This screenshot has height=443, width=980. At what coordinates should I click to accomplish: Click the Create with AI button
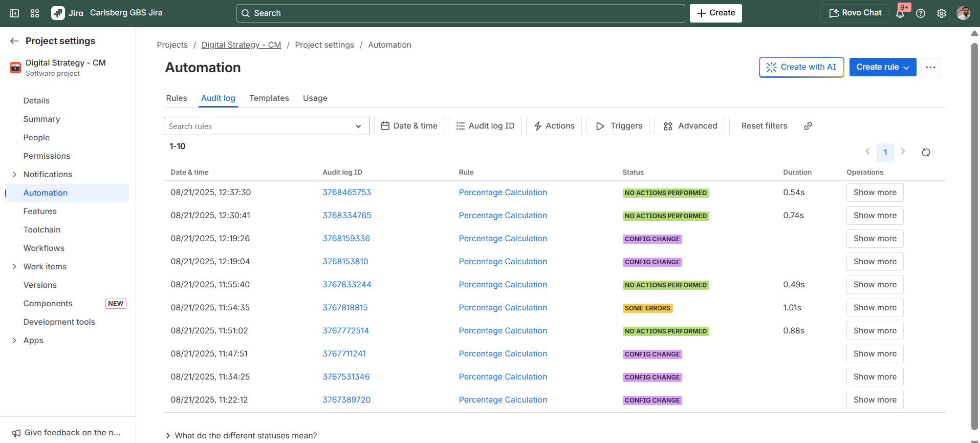point(801,67)
